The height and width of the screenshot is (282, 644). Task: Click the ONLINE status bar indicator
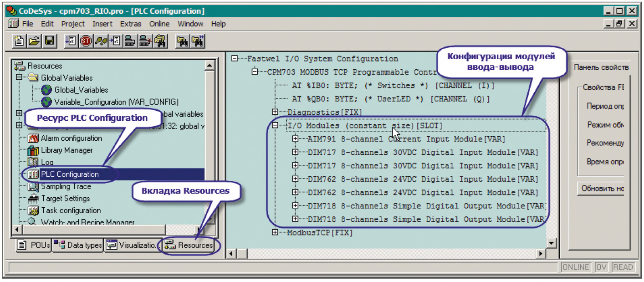click(x=576, y=267)
